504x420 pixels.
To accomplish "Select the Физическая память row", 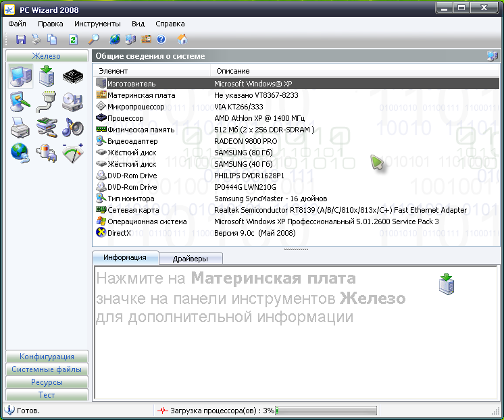I will click(297, 130).
